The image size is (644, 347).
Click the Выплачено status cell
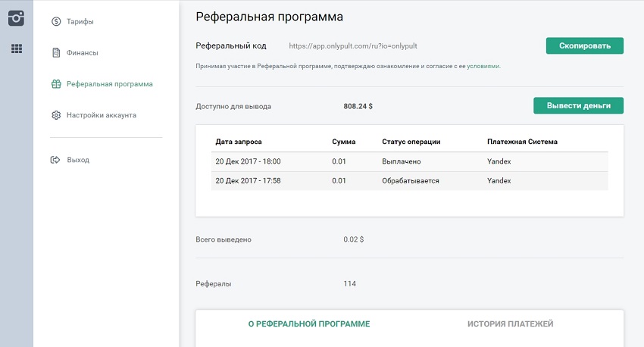[x=402, y=161]
